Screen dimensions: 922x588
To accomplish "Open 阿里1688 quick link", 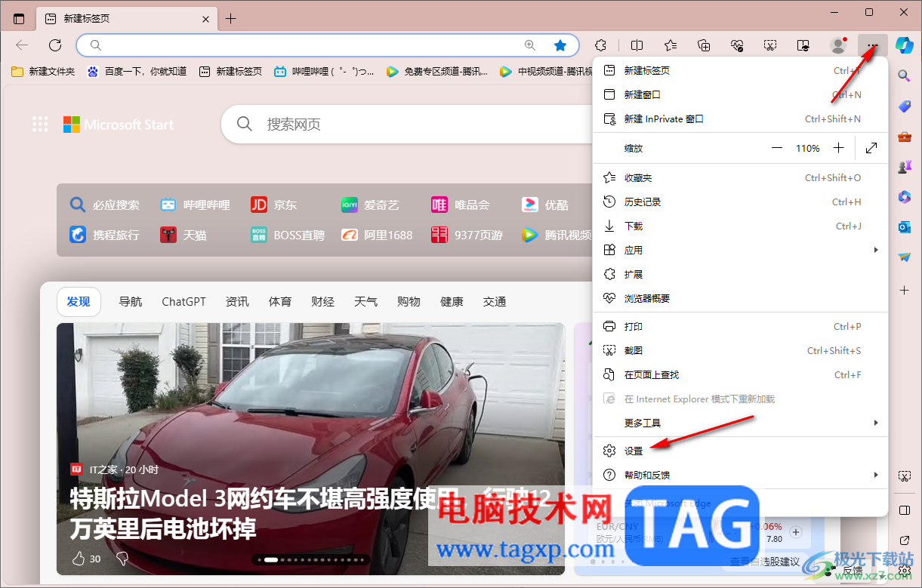I will click(377, 235).
